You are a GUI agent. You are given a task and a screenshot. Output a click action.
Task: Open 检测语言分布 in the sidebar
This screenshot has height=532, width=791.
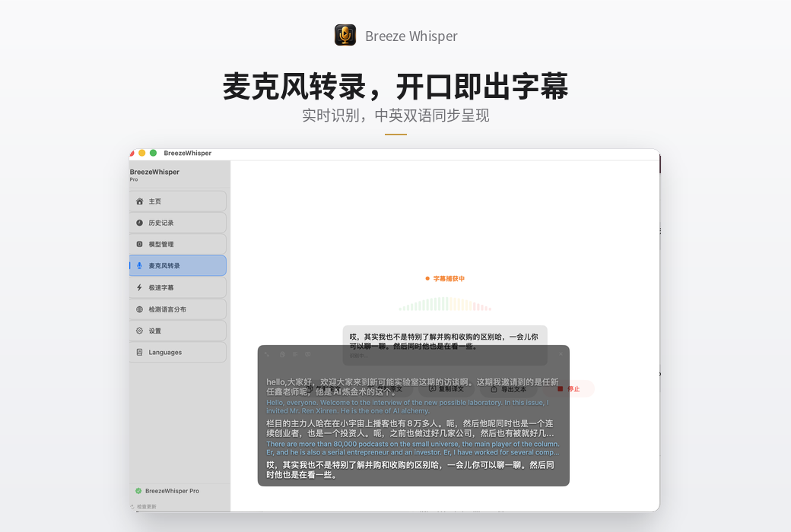click(x=177, y=309)
